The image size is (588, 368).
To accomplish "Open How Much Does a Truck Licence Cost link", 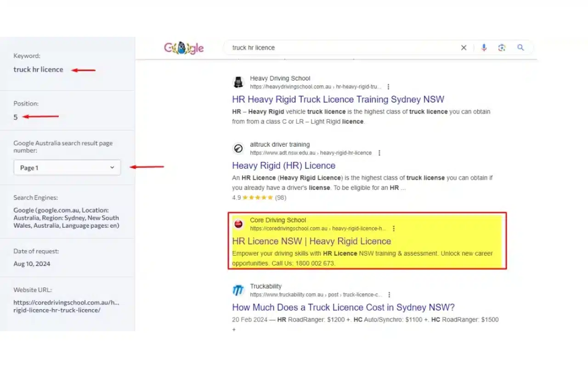I will click(343, 307).
